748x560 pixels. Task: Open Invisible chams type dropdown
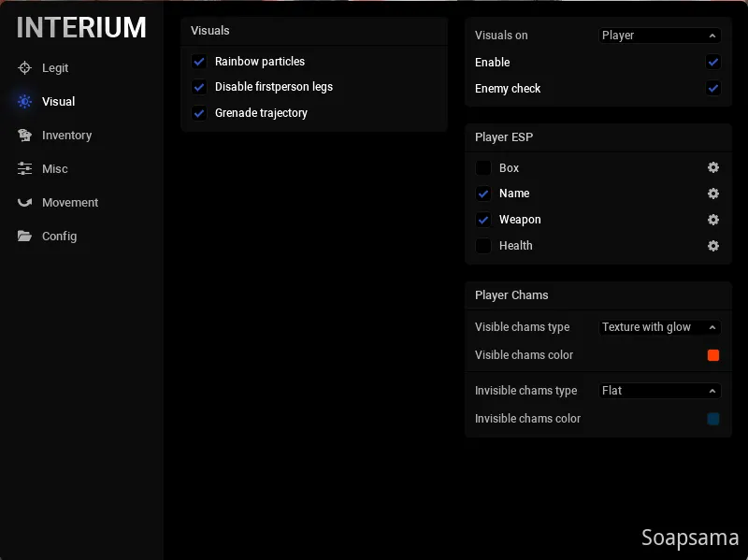(659, 391)
